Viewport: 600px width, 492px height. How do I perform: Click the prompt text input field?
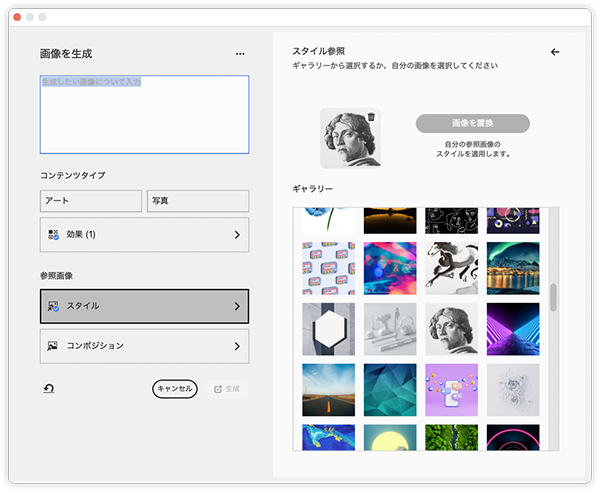[144, 115]
